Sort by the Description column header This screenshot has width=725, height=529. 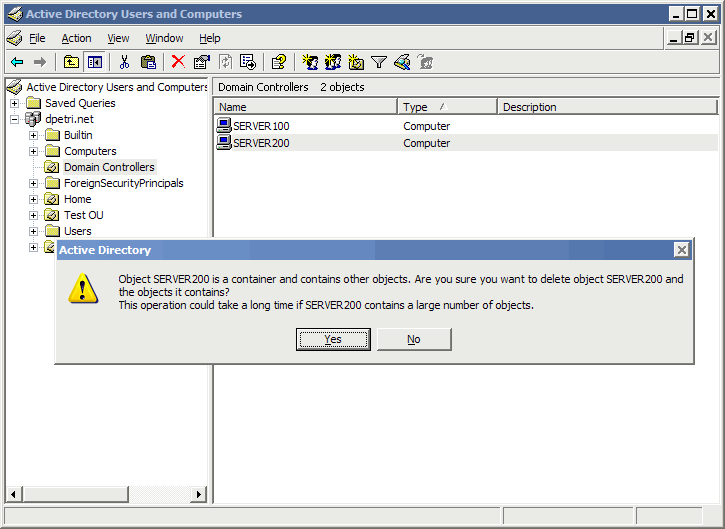(x=607, y=107)
